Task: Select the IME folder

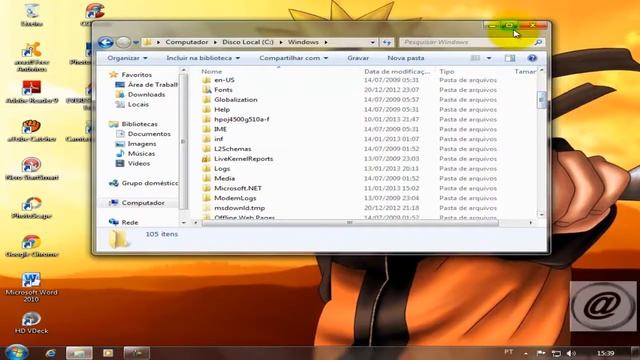Action: point(220,129)
